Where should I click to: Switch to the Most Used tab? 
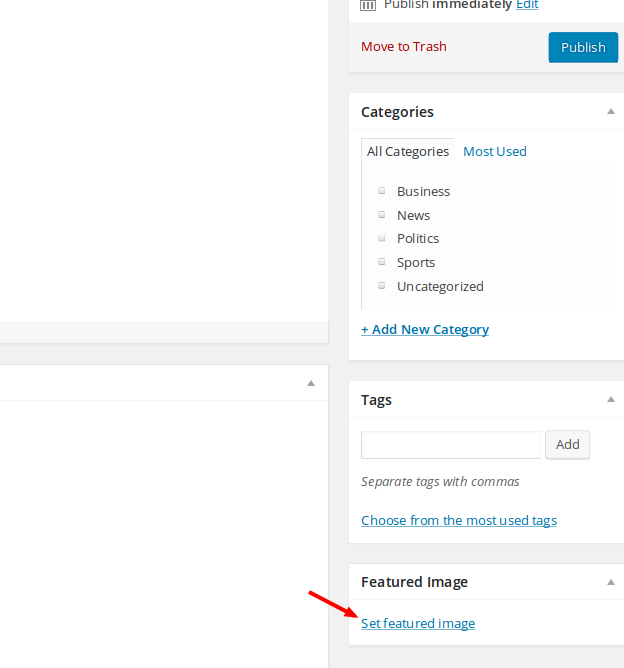pyautogui.click(x=495, y=152)
